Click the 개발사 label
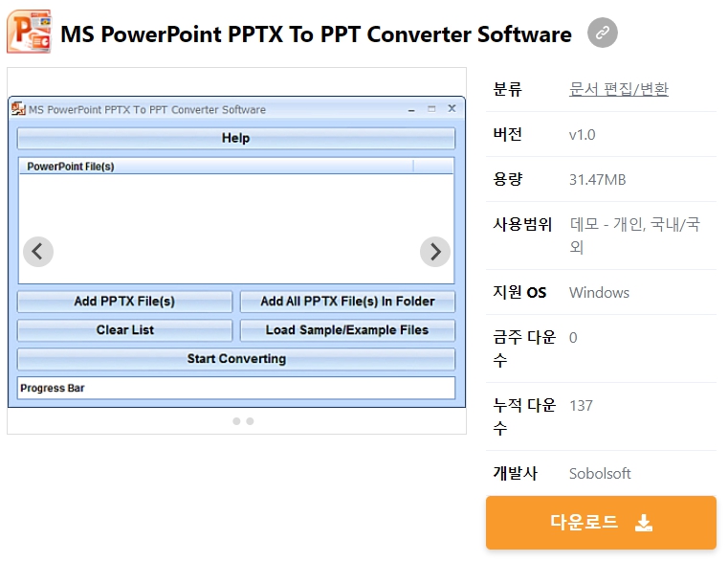Viewport: 728px width, 562px height. [x=515, y=473]
